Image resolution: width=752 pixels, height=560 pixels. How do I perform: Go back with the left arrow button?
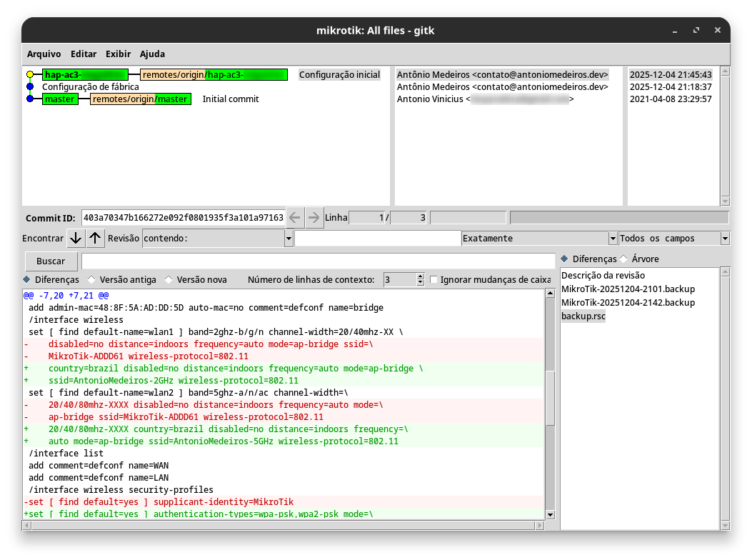tap(295, 217)
